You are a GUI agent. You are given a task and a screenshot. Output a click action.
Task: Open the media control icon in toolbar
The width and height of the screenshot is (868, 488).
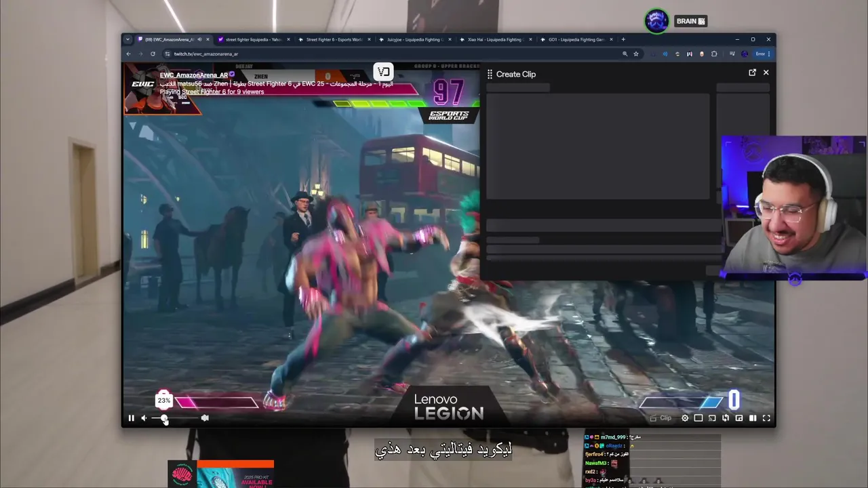(732, 54)
